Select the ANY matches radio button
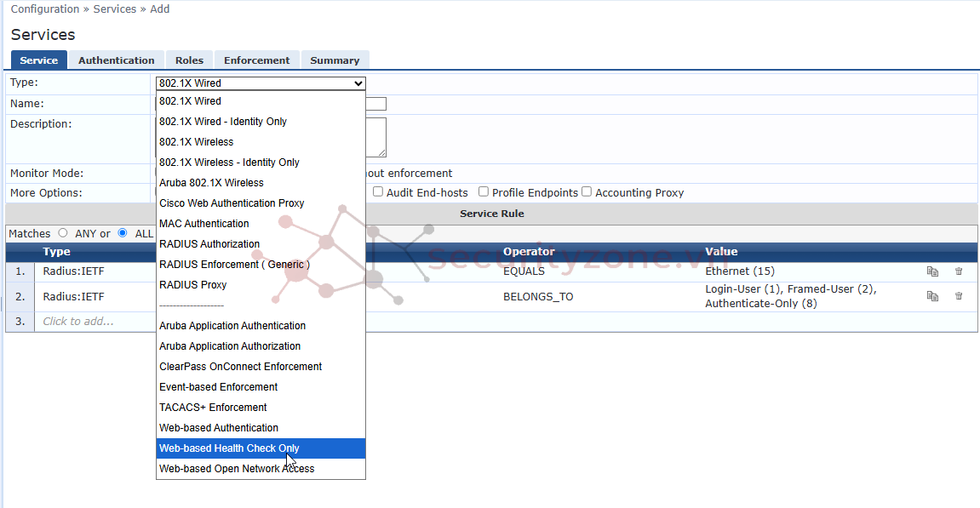Screen dimensions: 980x508 [x=63, y=233]
